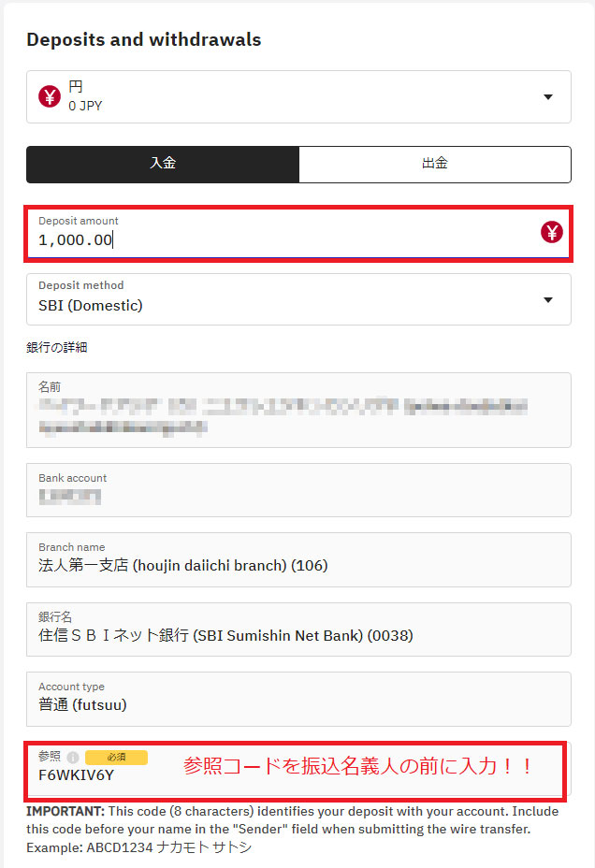Click the Deposits and withdrawals heading

tap(144, 40)
